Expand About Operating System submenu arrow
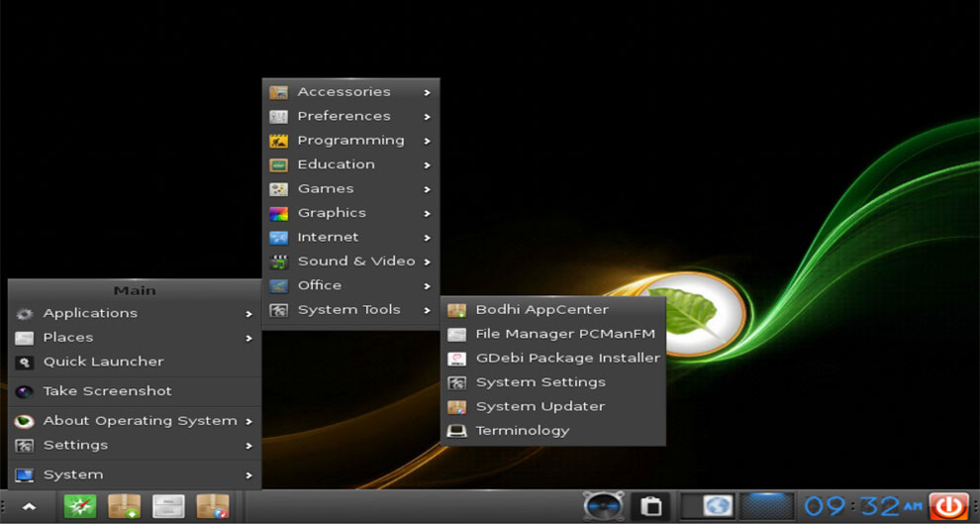 (x=248, y=421)
